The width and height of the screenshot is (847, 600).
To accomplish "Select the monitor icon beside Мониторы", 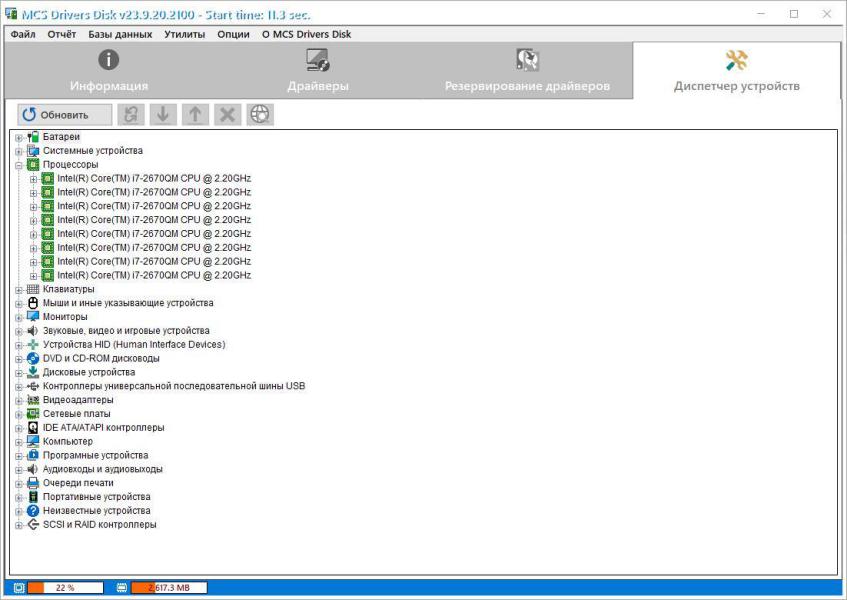I will [x=33, y=316].
